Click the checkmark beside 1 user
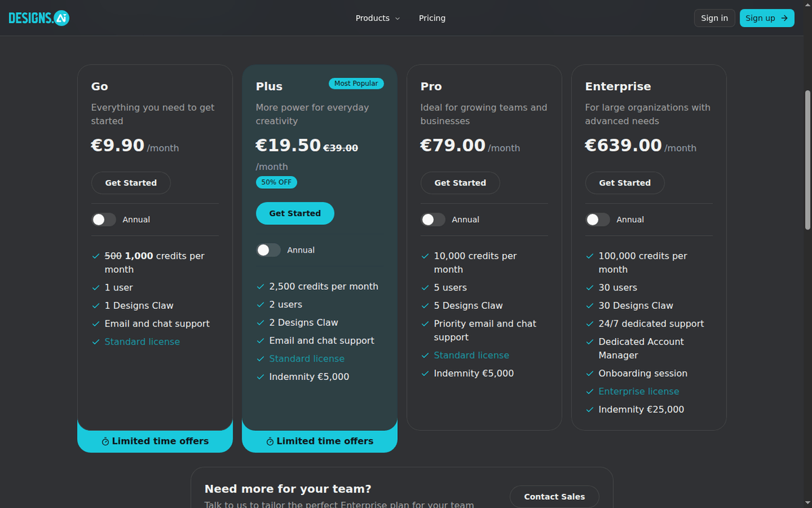This screenshot has height=508, width=812. (x=95, y=288)
